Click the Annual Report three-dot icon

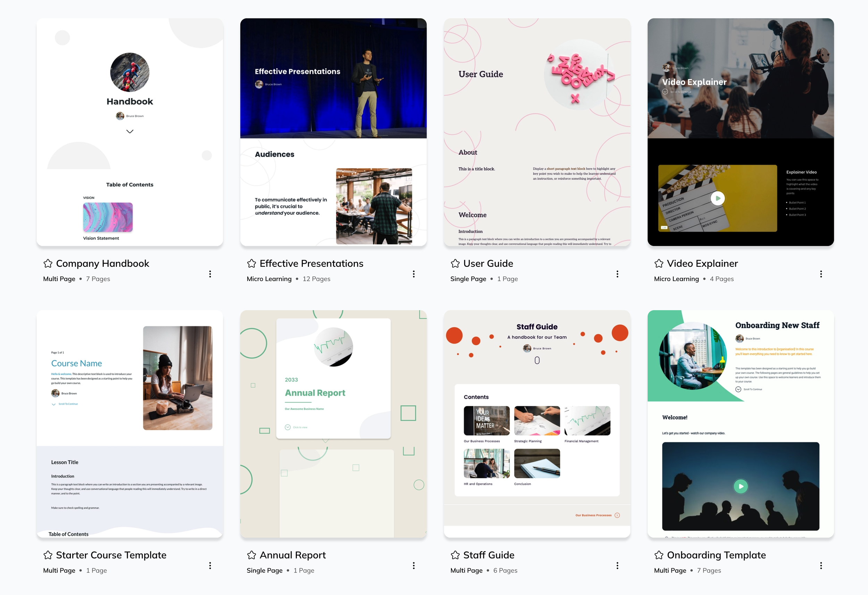pyautogui.click(x=414, y=565)
